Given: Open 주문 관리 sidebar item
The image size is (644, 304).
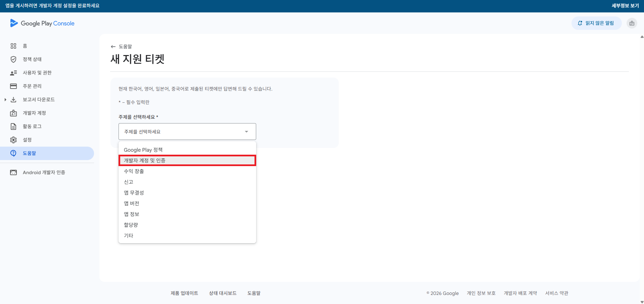Looking at the screenshot, I should (x=47, y=86).
